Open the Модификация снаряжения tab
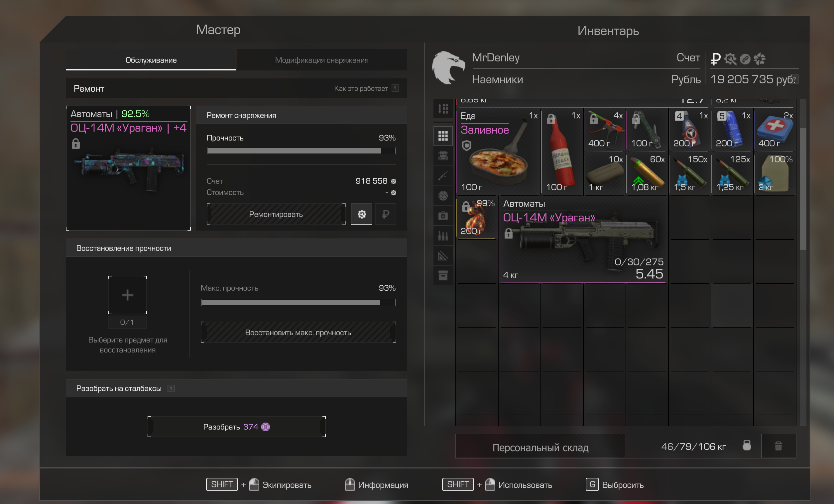This screenshot has width=834, height=504. [x=321, y=60]
